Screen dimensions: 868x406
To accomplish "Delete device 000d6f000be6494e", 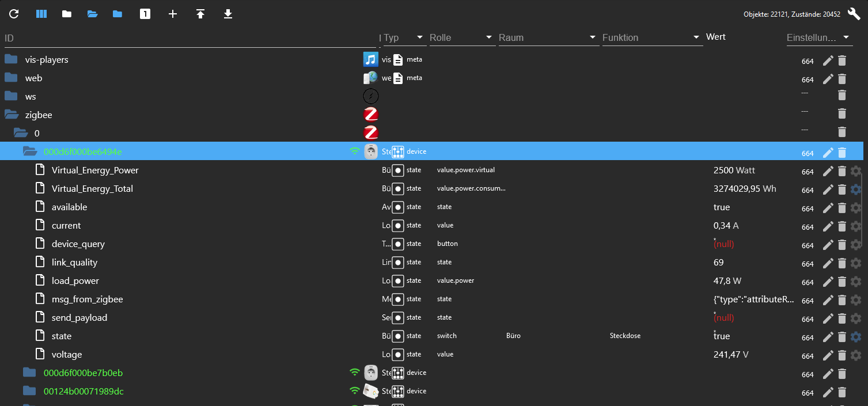I will pyautogui.click(x=842, y=153).
